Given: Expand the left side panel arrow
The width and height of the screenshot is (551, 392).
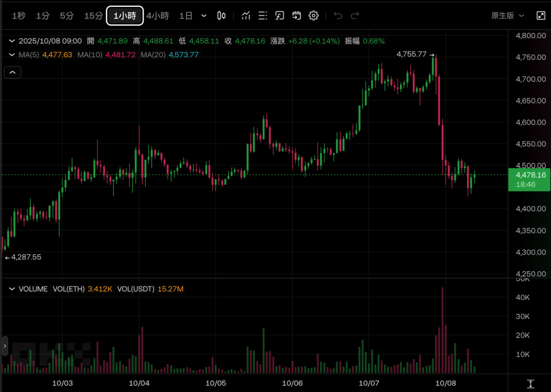Looking at the screenshot, I should (x=5, y=346).
